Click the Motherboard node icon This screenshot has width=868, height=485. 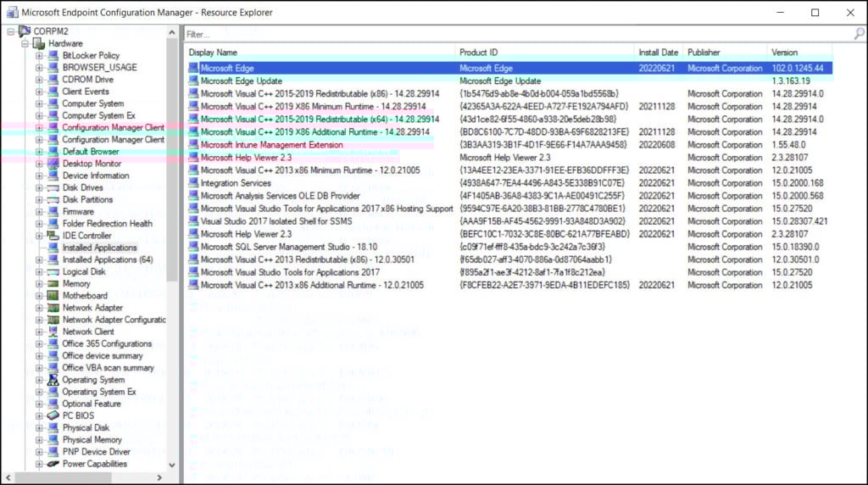pyautogui.click(x=53, y=296)
